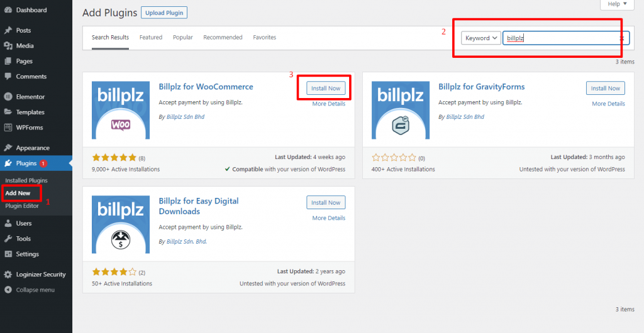Image resolution: width=644 pixels, height=333 pixels.
Task: Click the Upload Plugin button
Action: 164,13
